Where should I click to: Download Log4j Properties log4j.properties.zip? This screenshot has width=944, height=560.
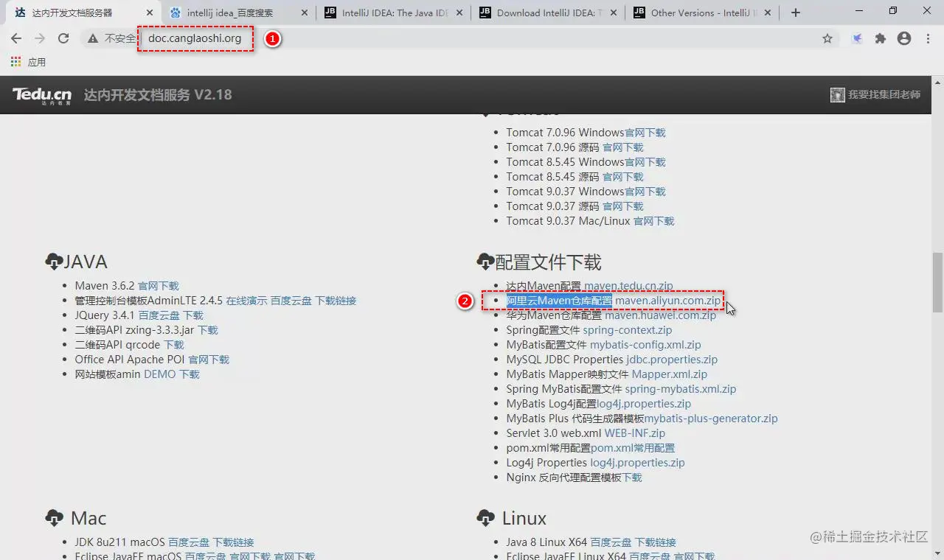point(637,463)
